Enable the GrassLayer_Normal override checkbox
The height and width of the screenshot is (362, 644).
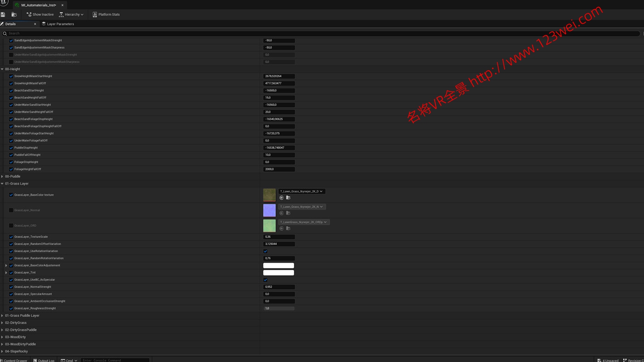11,210
